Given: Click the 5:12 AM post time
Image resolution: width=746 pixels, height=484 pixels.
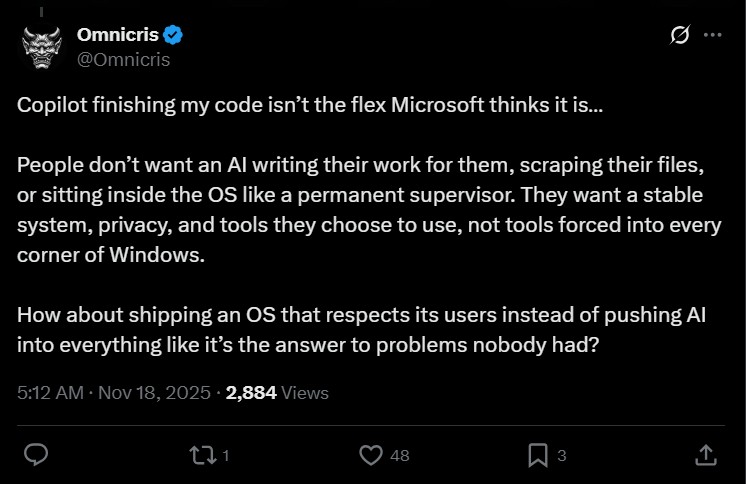Looking at the screenshot, I should tap(51, 393).
